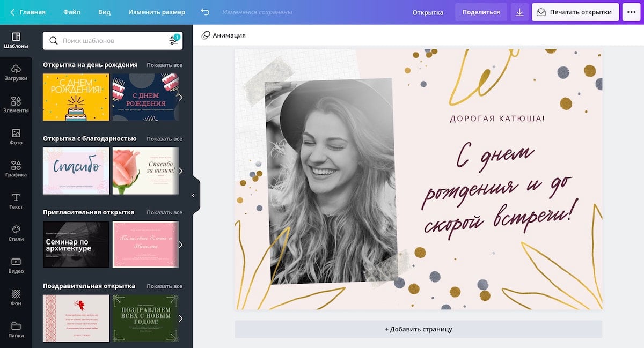Select the Спасибо watercolor template
This screenshot has height=348, width=644.
(76, 171)
